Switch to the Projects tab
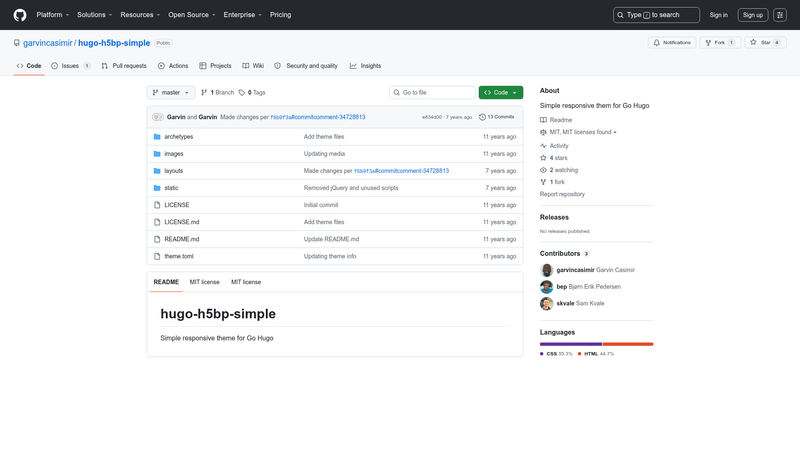This screenshot has height=450, width=800. [x=215, y=66]
